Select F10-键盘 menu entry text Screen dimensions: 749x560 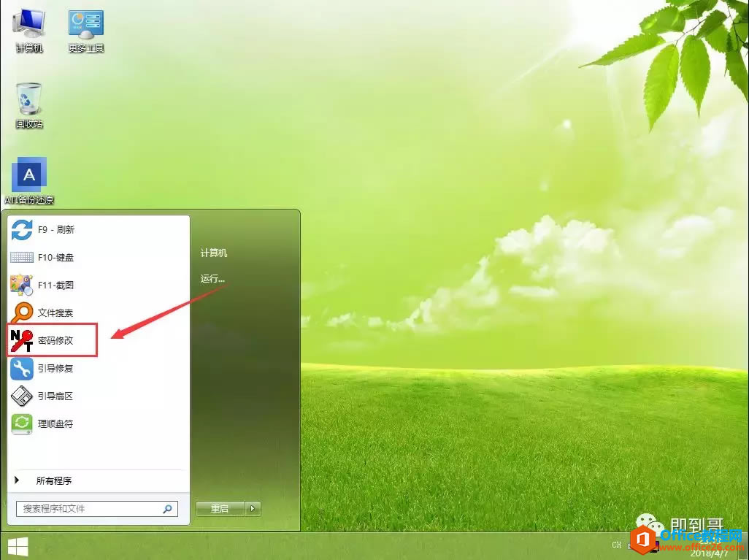pyautogui.click(x=55, y=258)
